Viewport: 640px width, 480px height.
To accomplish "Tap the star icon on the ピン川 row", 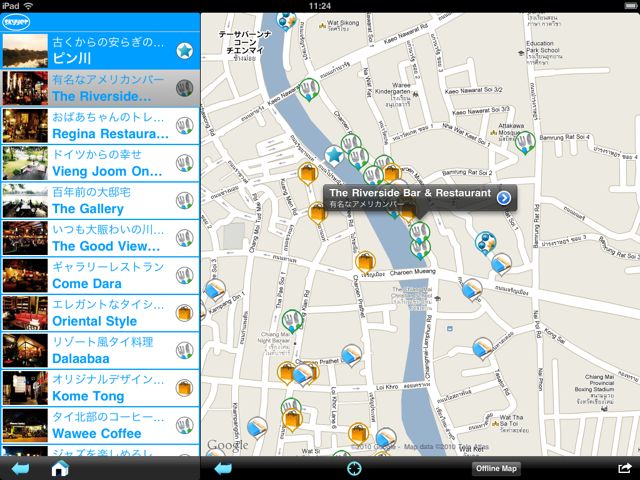I will tap(184, 51).
